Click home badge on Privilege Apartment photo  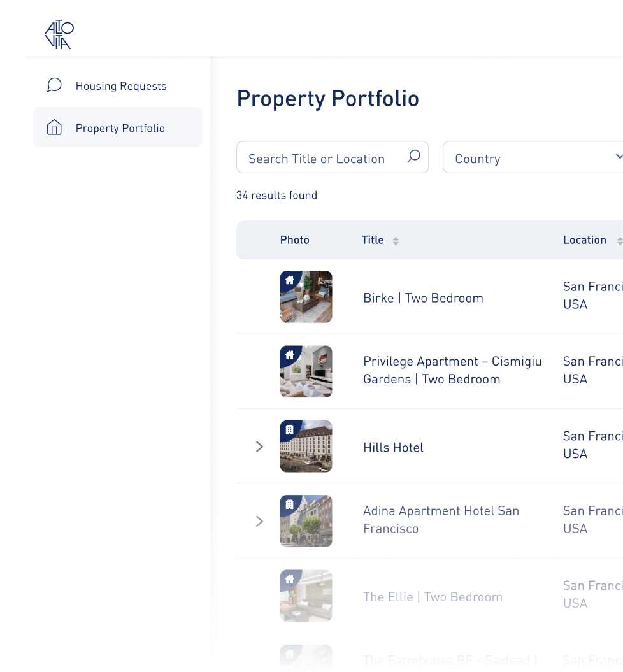290,355
